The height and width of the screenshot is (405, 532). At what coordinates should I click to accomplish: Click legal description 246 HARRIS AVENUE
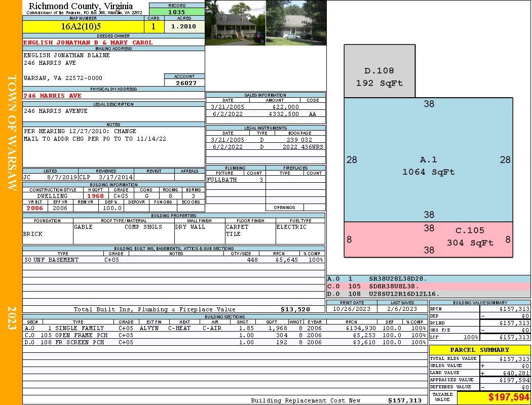click(56, 111)
